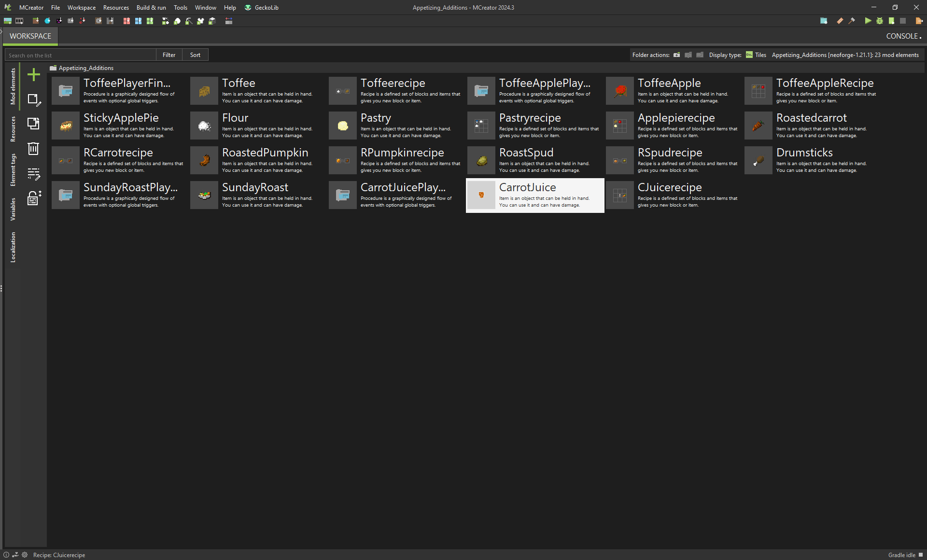Run the client with green play icon

[x=868, y=21]
